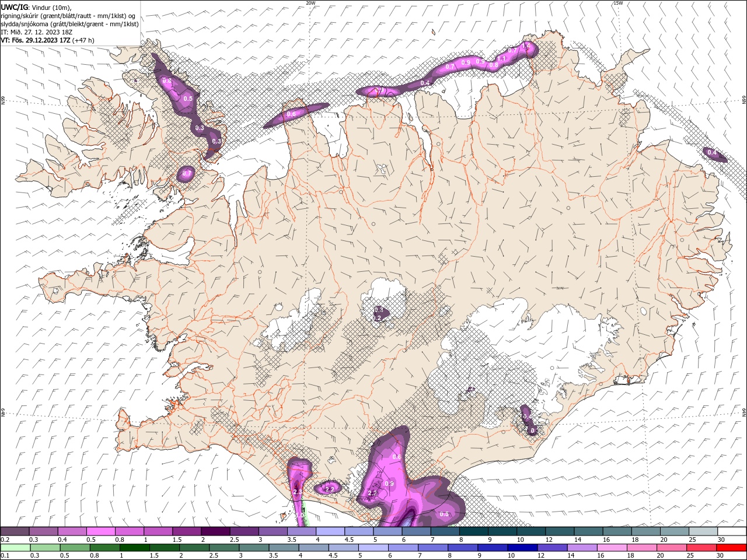
Task: Select the periwinkle swatch at 5 in lower legend
Action: [x=373, y=548]
